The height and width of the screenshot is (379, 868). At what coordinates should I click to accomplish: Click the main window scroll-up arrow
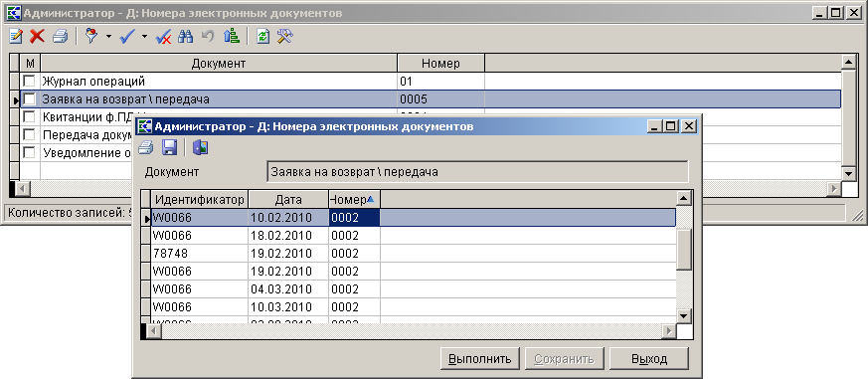(849, 62)
